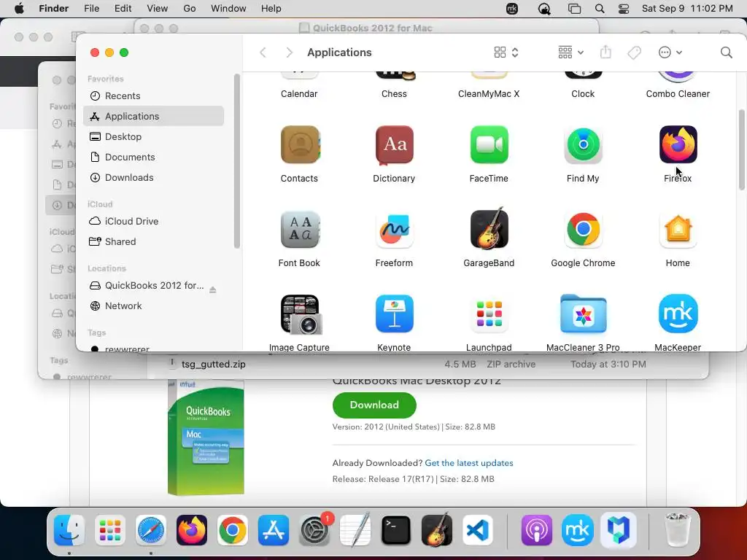747x560 pixels.
Task: Open TextEdit from the Dock
Action: (355, 530)
